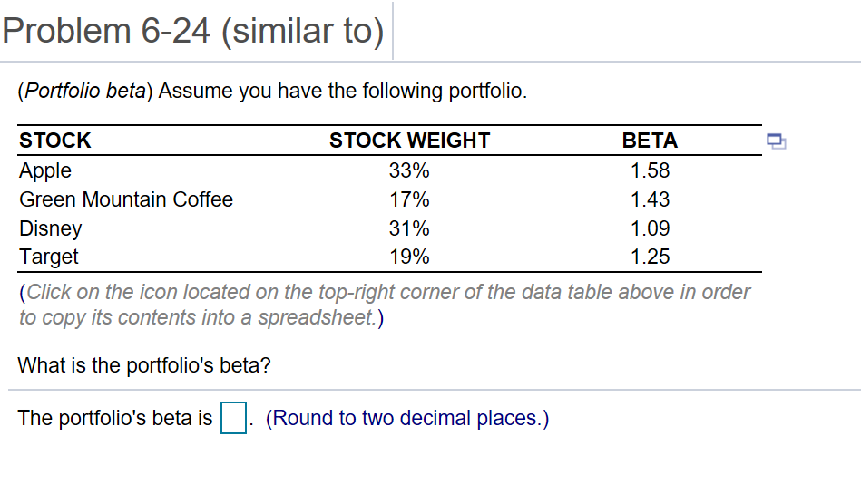Click the 17% stock weight cell
The height and width of the screenshot is (504, 861).
tap(409, 199)
